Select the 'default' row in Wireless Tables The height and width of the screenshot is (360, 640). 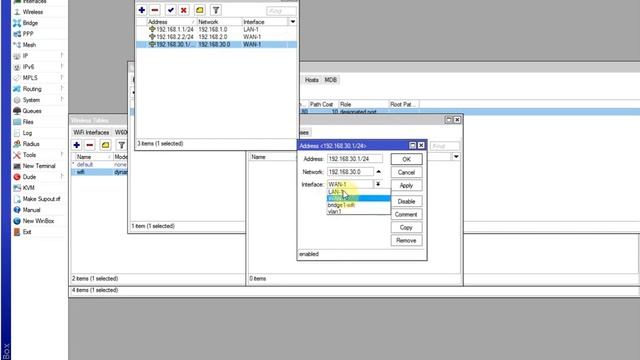point(100,164)
